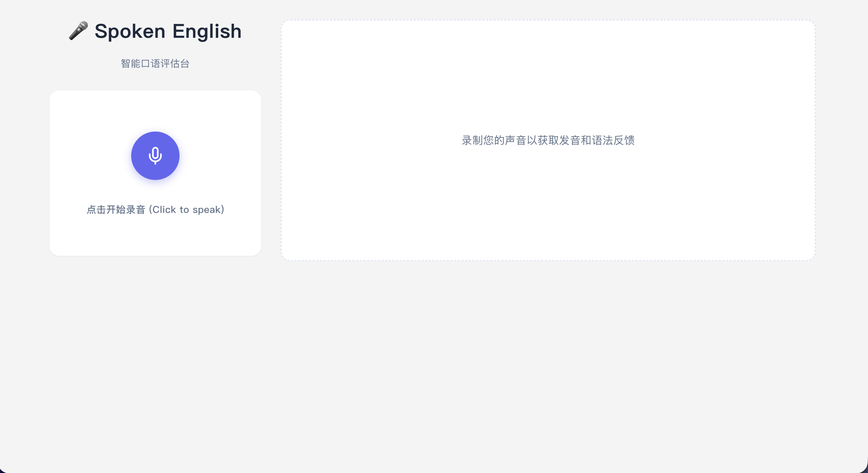868x473 pixels.
Task: Start recording with the purple microphone button
Action: (x=155, y=155)
